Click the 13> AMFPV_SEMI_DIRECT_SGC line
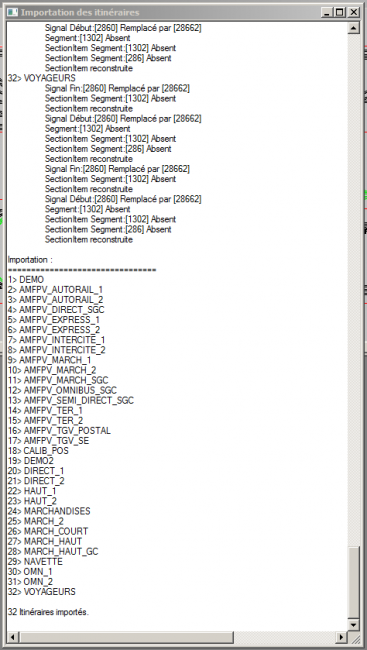This screenshot has height=650, width=367. point(71,400)
